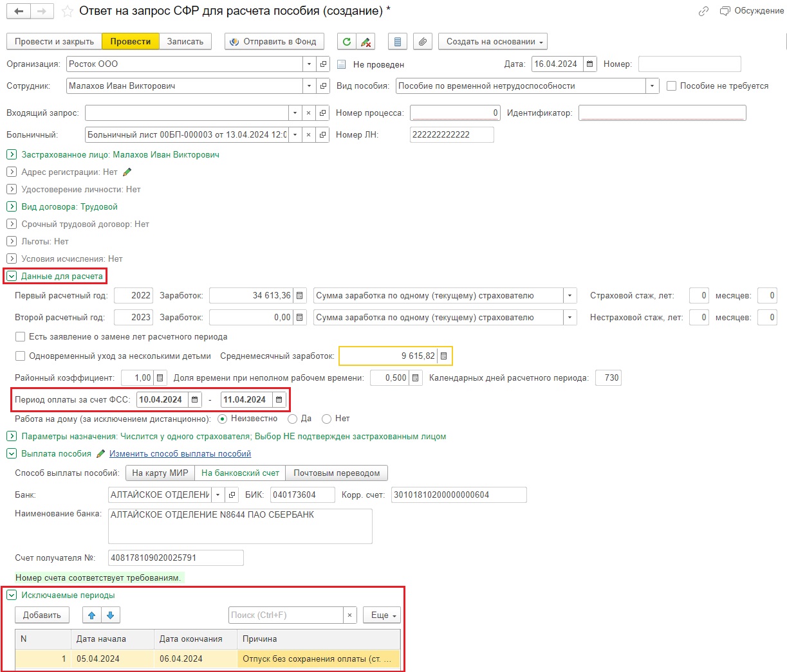Open attached files paperclip icon
This screenshot has height=672, width=787.
click(422, 42)
